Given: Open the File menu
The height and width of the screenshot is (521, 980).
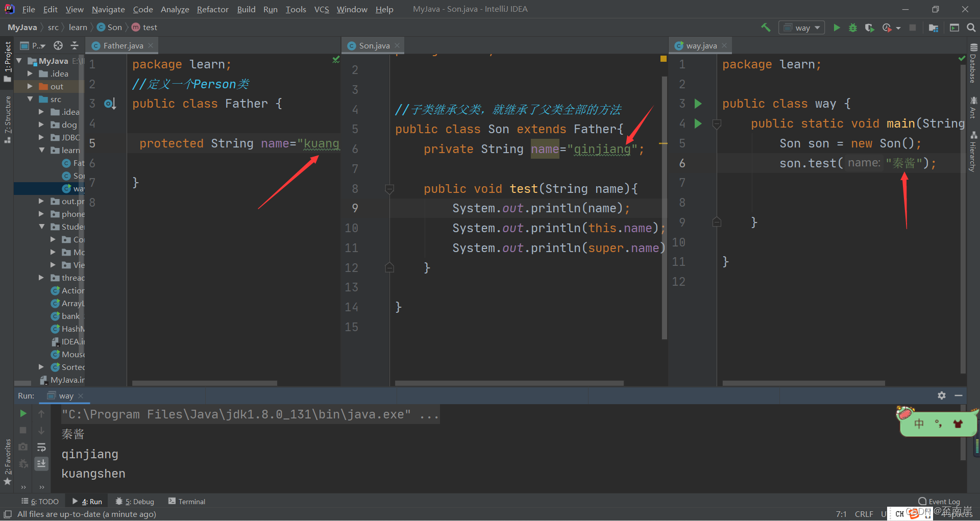Looking at the screenshot, I should [x=29, y=9].
